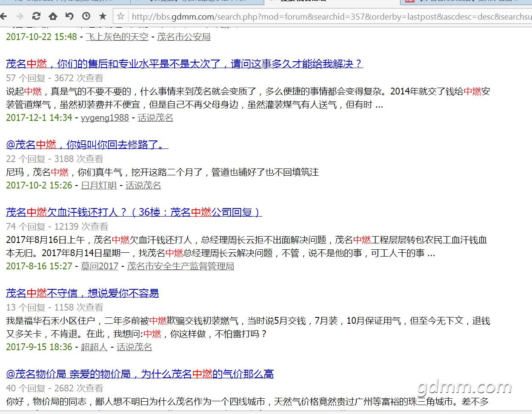Bookmark this page with the outline star
This screenshot has width=532, height=414.
tap(121, 16)
